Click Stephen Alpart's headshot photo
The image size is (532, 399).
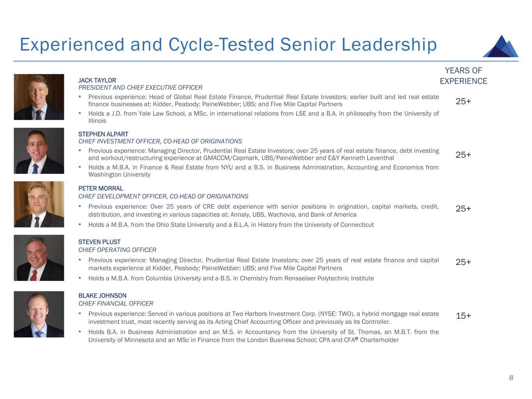39,151
